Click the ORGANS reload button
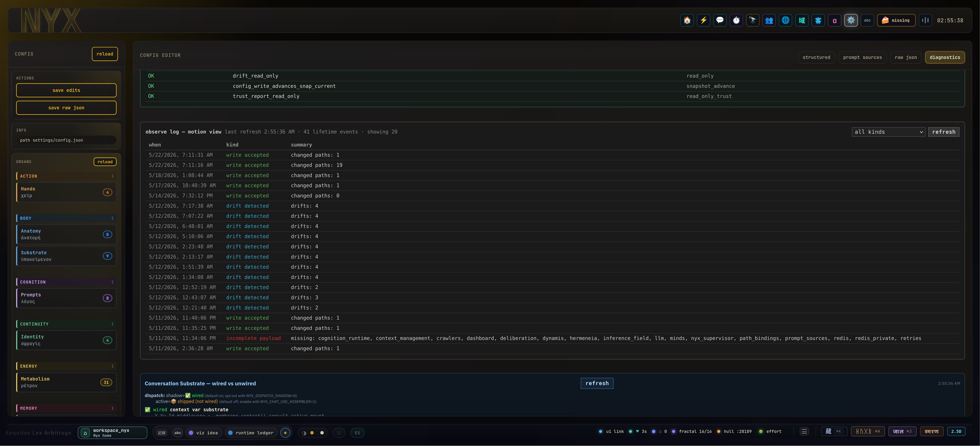 click(x=105, y=162)
